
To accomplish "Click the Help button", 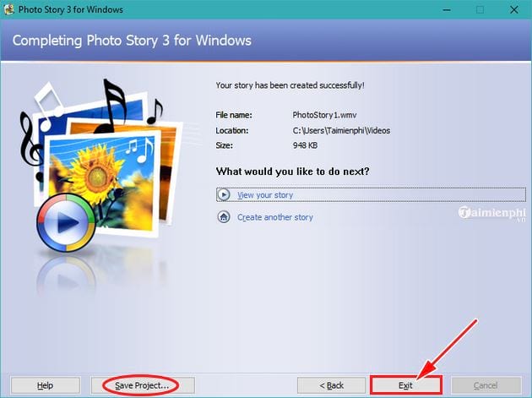I will click(45, 385).
